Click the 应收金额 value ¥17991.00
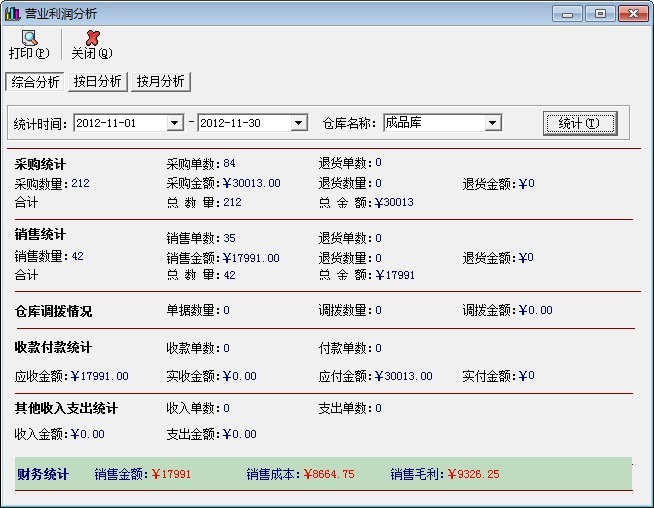The image size is (654, 508). point(98,376)
